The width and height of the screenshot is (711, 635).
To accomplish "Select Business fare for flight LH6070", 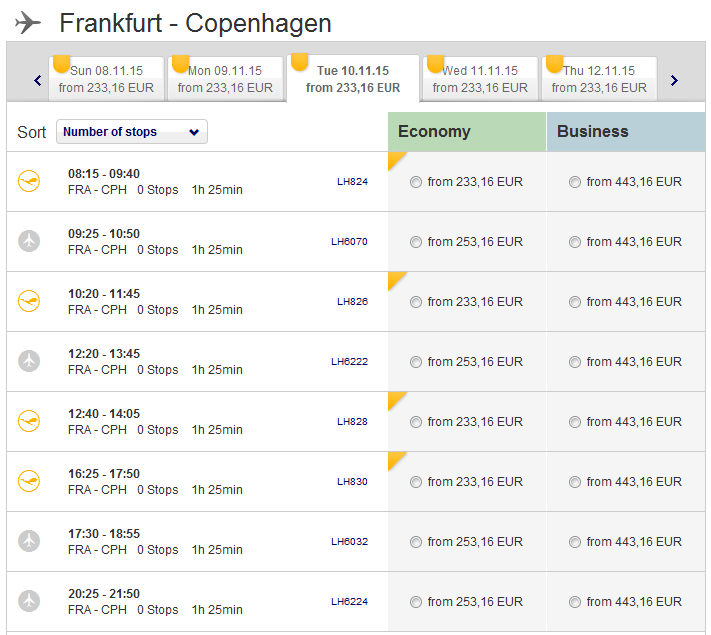I will pyautogui.click(x=575, y=242).
